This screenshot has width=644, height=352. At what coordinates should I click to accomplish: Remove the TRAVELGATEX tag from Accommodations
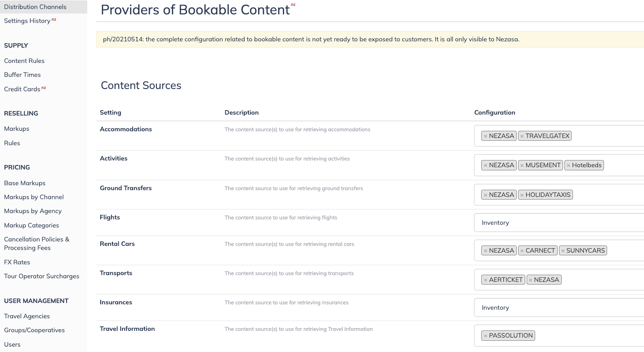pyautogui.click(x=522, y=136)
